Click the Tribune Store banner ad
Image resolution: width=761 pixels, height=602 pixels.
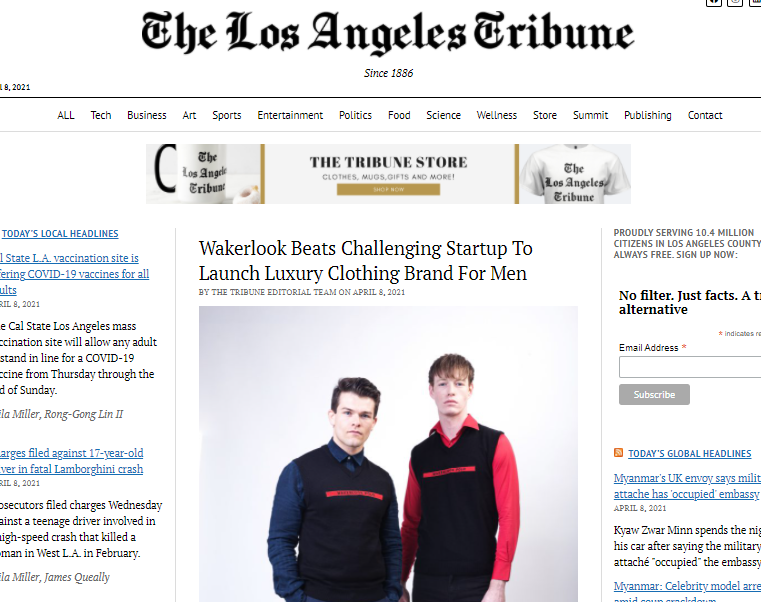click(388, 174)
